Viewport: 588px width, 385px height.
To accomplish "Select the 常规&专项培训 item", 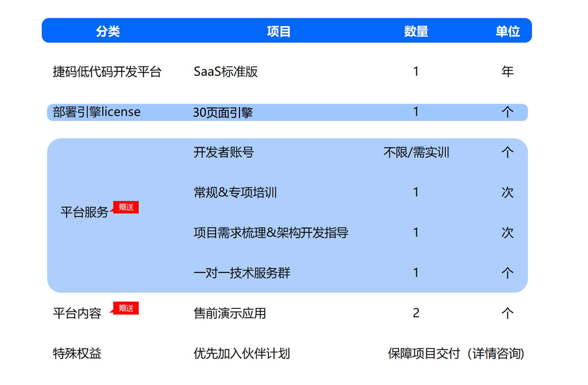I will [x=235, y=192].
